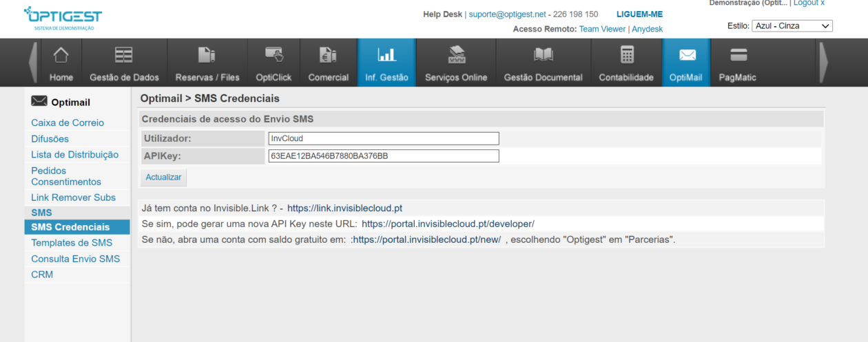Screen dimensions: 868x342
Task: Open Serviços Online www icon
Action: coord(456,55)
